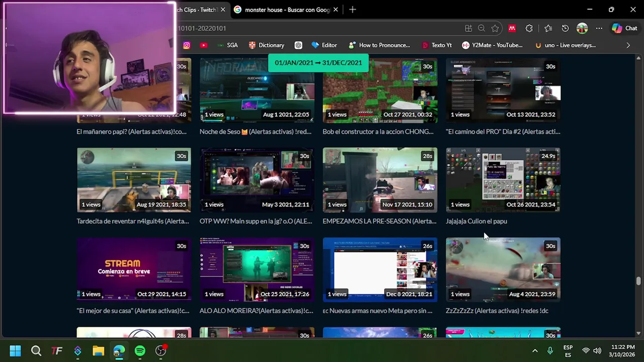
Task: Open Spotify from the taskbar
Action: tap(140, 350)
